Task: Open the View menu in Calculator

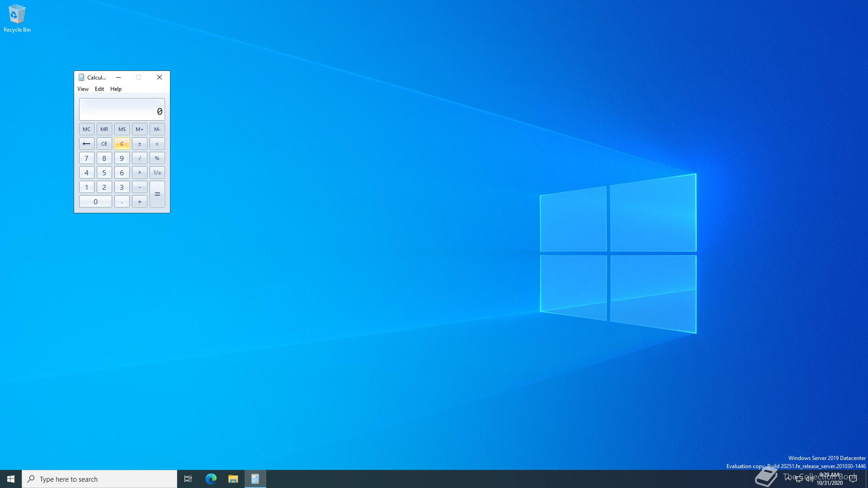Action: point(83,89)
